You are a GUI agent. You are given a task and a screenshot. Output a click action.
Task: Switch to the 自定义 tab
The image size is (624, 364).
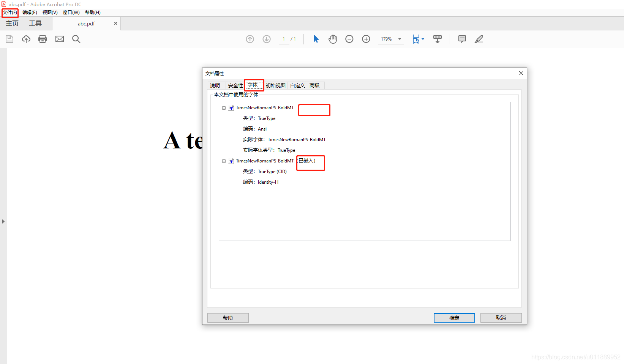click(x=297, y=85)
